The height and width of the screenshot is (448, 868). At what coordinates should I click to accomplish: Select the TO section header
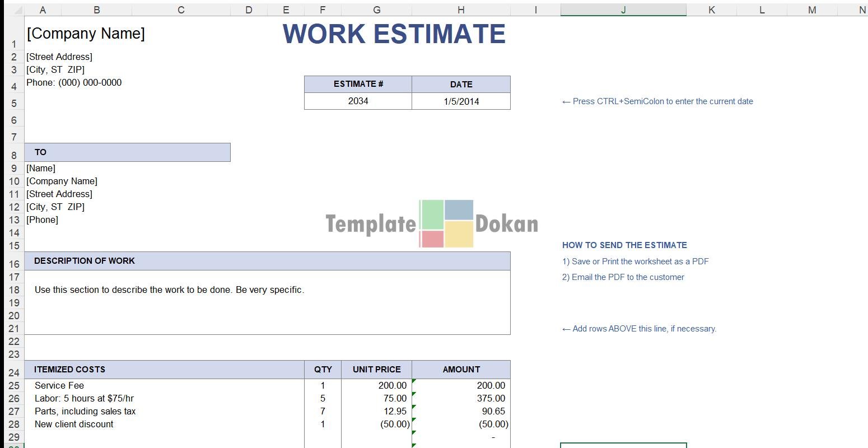click(x=127, y=152)
